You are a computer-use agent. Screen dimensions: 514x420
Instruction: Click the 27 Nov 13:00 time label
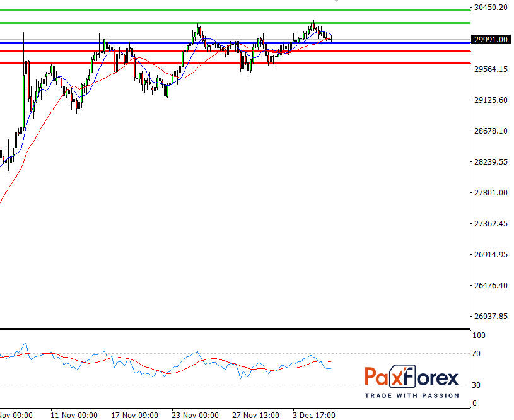pyautogui.click(x=255, y=416)
